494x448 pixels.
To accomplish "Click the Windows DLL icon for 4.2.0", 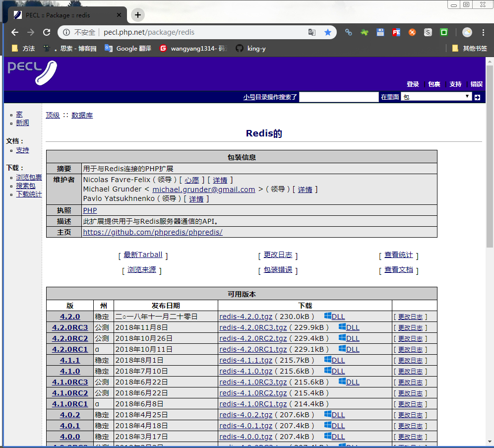I will pos(328,316).
